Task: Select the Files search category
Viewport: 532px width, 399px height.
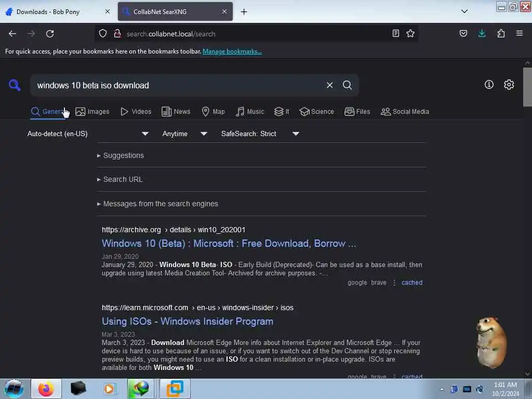Action: coord(357,112)
